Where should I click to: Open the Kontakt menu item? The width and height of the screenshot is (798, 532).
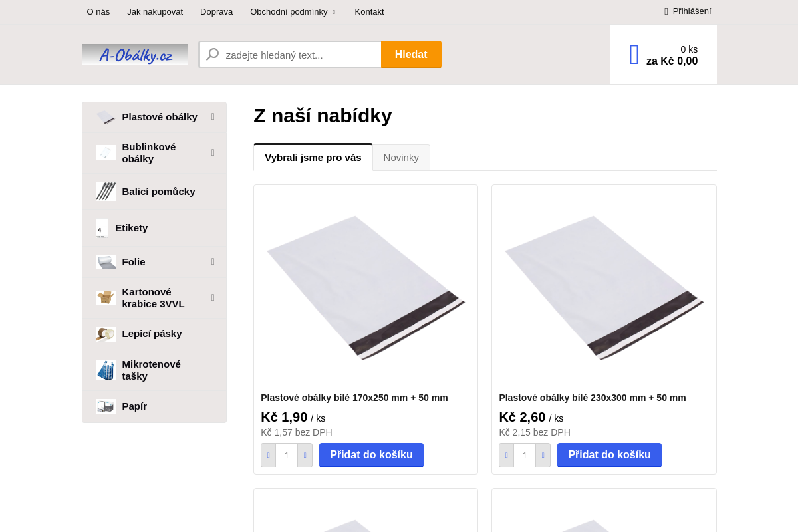[369, 11]
